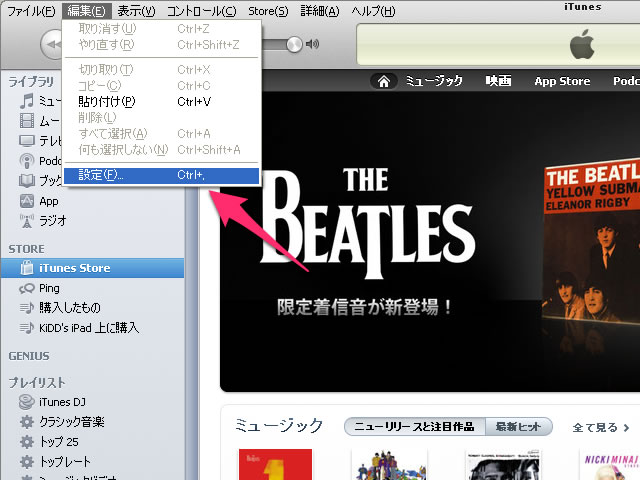This screenshot has width=640, height=480.
Task: Open the トップレート playlist
Action: pyautogui.click(x=65, y=462)
